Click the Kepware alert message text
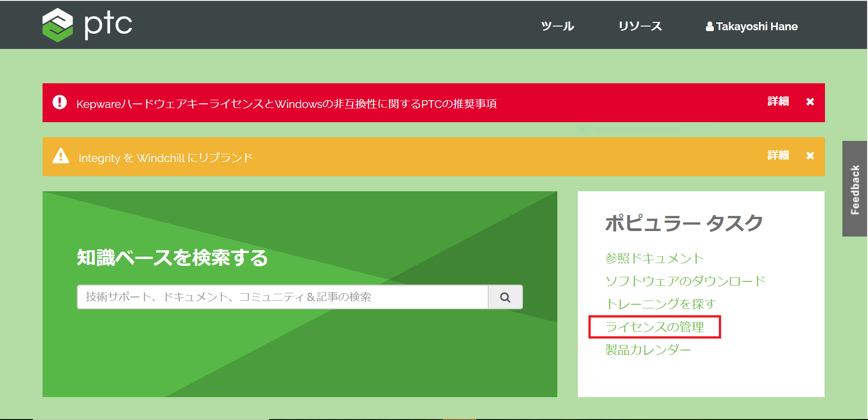The width and height of the screenshot is (868, 420). (x=286, y=104)
